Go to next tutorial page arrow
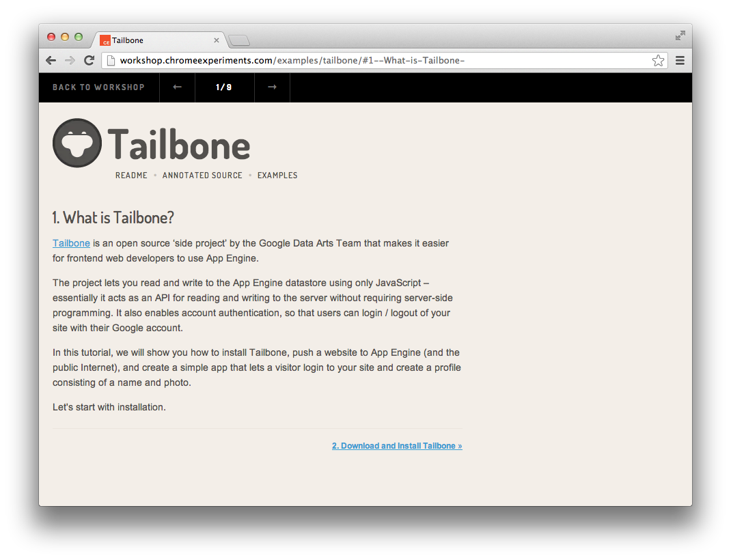731x560 pixels. coord(273,87)
